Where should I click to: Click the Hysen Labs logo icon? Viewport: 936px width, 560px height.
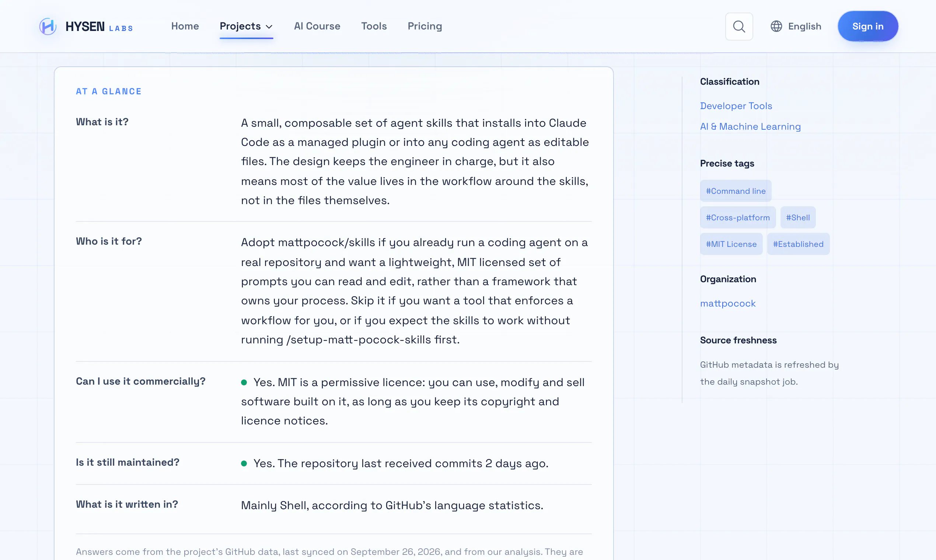click(x=48, y=27)
